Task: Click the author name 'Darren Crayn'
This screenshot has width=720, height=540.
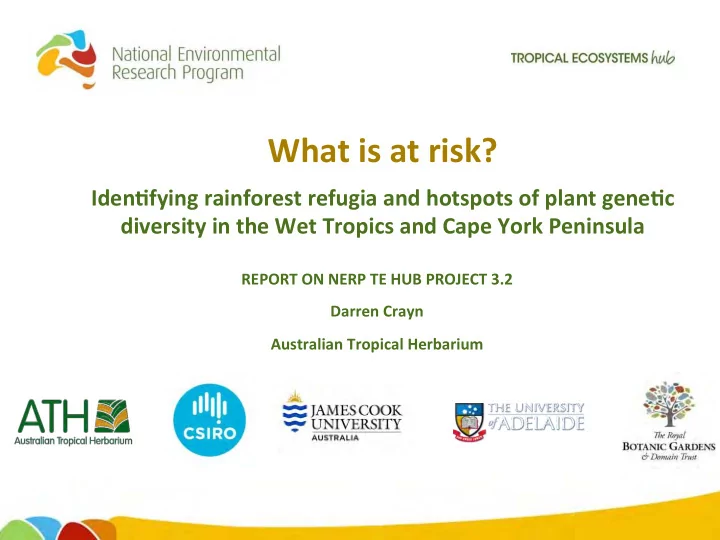Action: tap(377, 311)
